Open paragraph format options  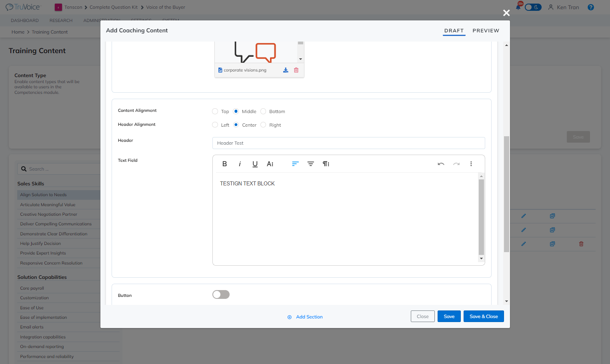(x=326, y=164)
